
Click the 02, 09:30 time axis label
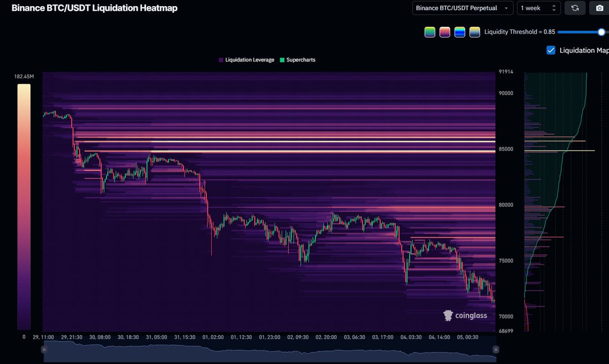coord(298,337)
